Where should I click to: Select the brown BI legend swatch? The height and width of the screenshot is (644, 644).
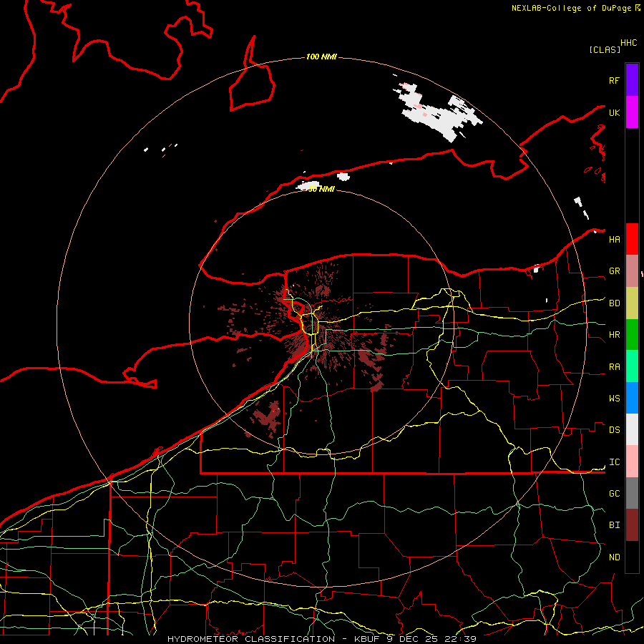pos(632,525)
